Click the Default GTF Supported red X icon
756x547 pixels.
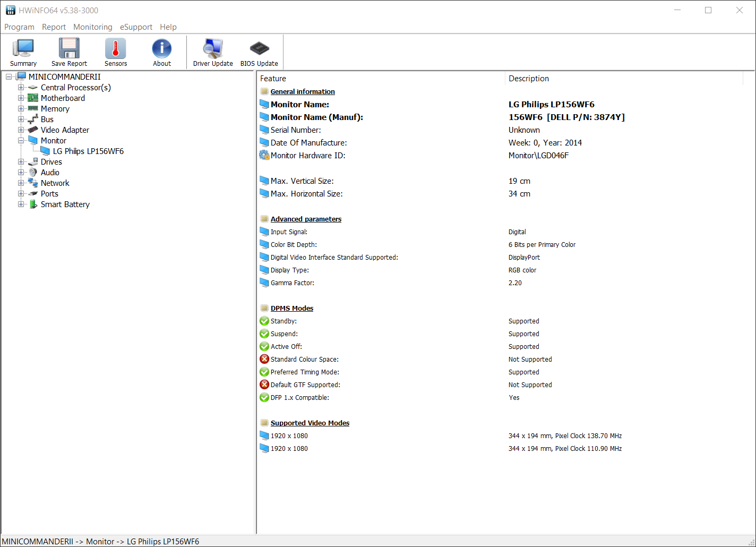click(264, 385)
